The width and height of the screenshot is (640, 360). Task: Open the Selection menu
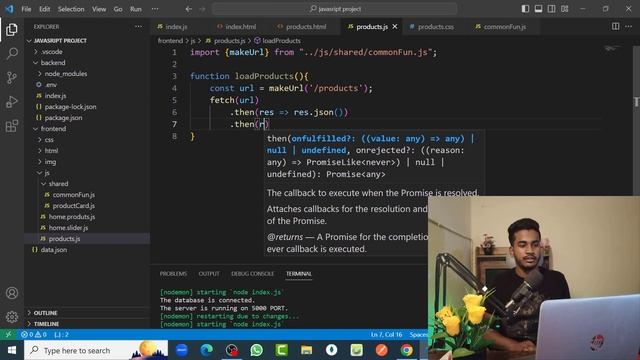coord(71,9)
